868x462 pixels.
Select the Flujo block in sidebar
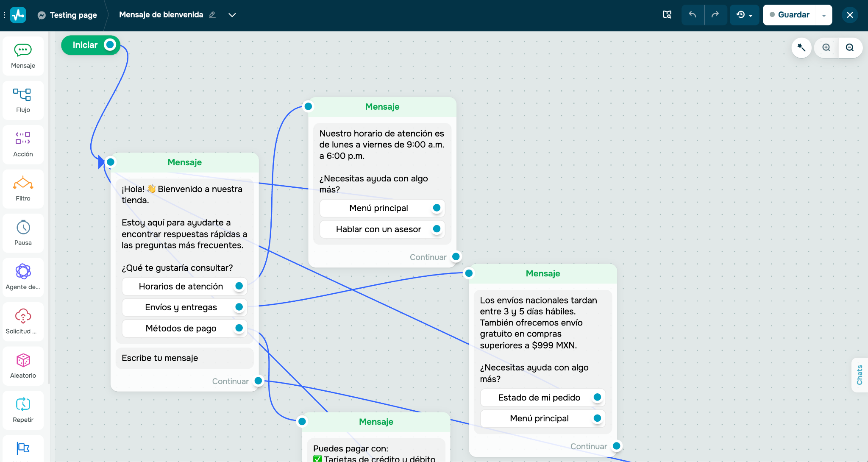23,100
